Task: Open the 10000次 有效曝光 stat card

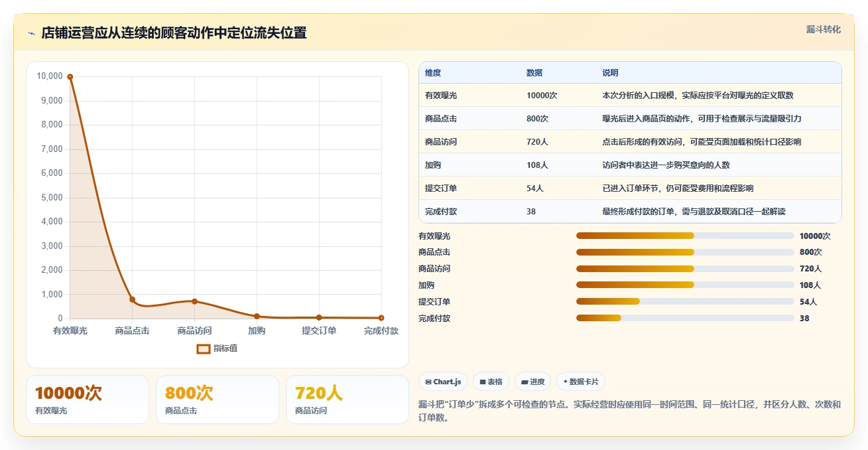Action: 88,400
